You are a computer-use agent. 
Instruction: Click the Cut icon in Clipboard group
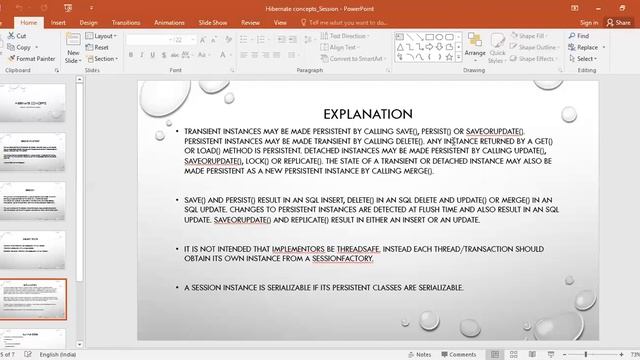11,36
